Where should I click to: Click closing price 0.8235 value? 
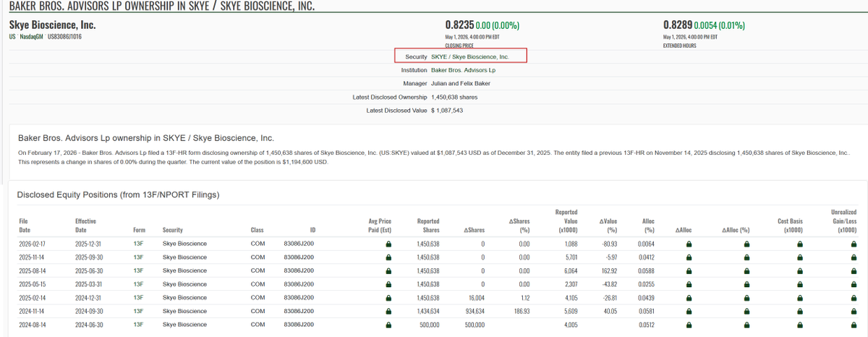tap(459, 25)
